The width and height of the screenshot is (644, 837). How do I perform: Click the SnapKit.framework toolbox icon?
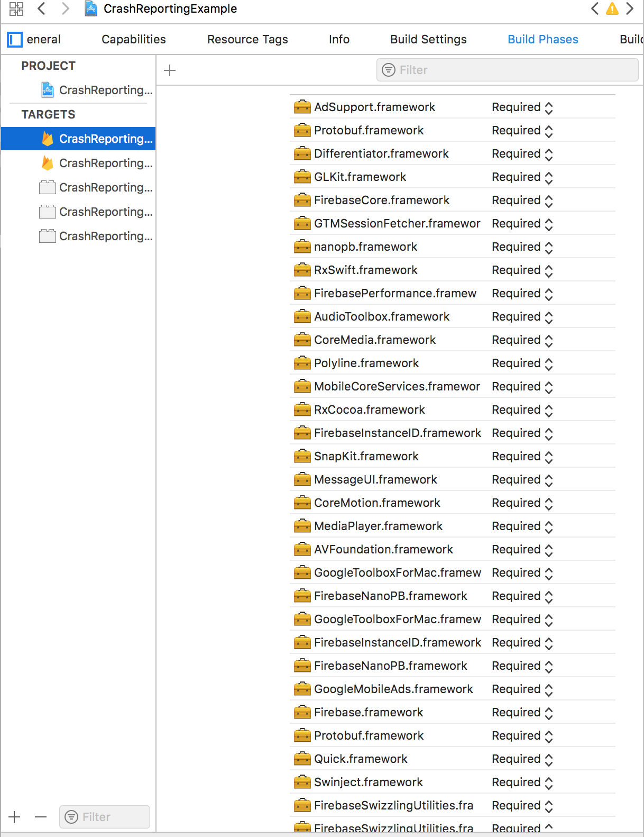[302, 456]
